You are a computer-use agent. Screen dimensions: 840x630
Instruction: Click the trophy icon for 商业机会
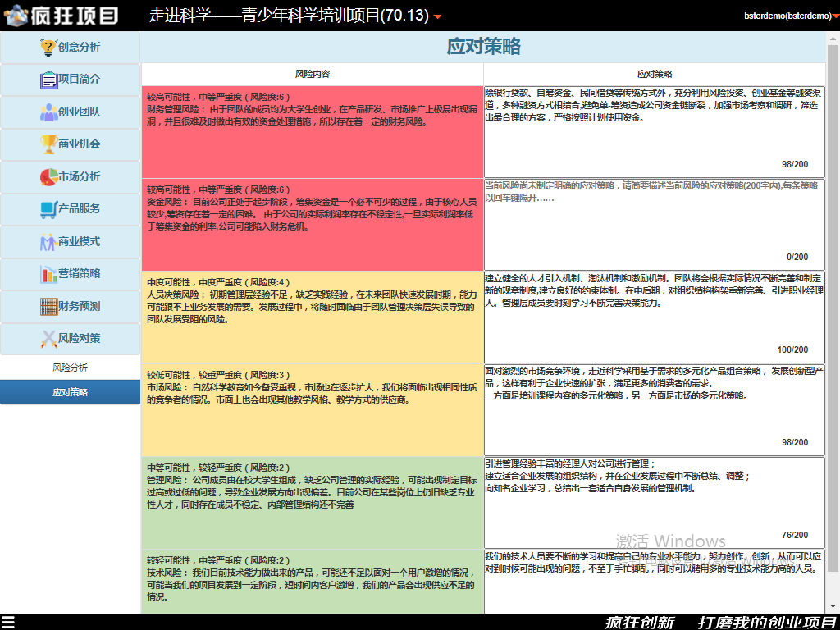[48, 144]
